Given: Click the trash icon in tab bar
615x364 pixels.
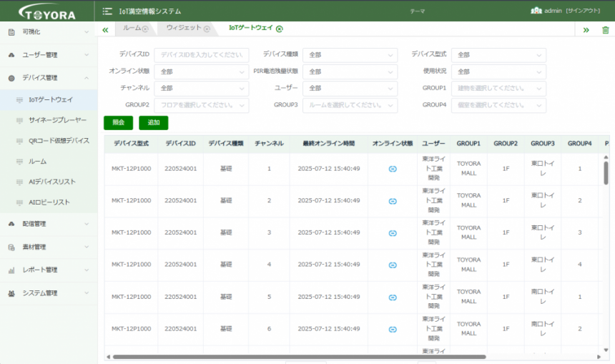Looking at the screenshot, I should tap(605, 29).
